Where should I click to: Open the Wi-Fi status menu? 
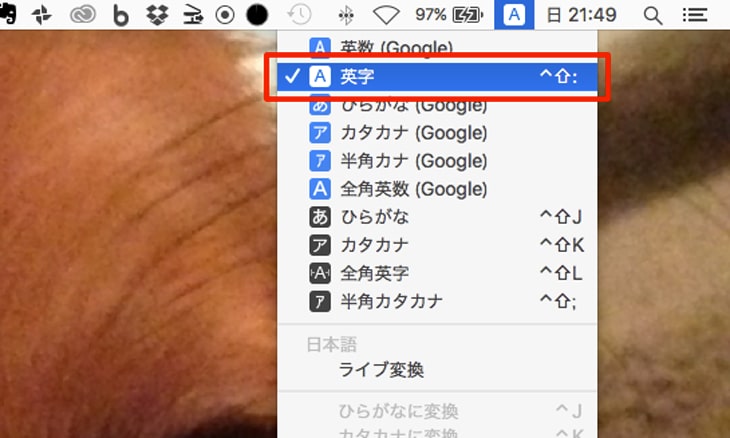386,15
